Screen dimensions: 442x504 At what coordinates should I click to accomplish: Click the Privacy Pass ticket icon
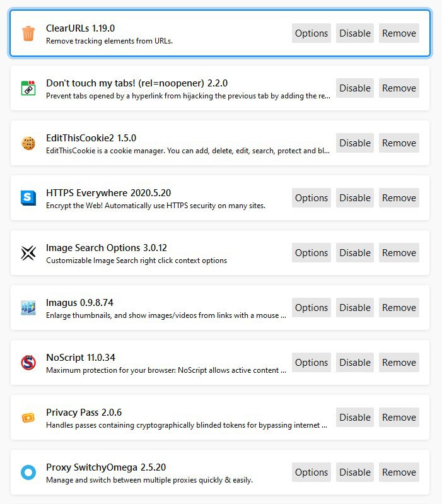[x=28, y=418]
